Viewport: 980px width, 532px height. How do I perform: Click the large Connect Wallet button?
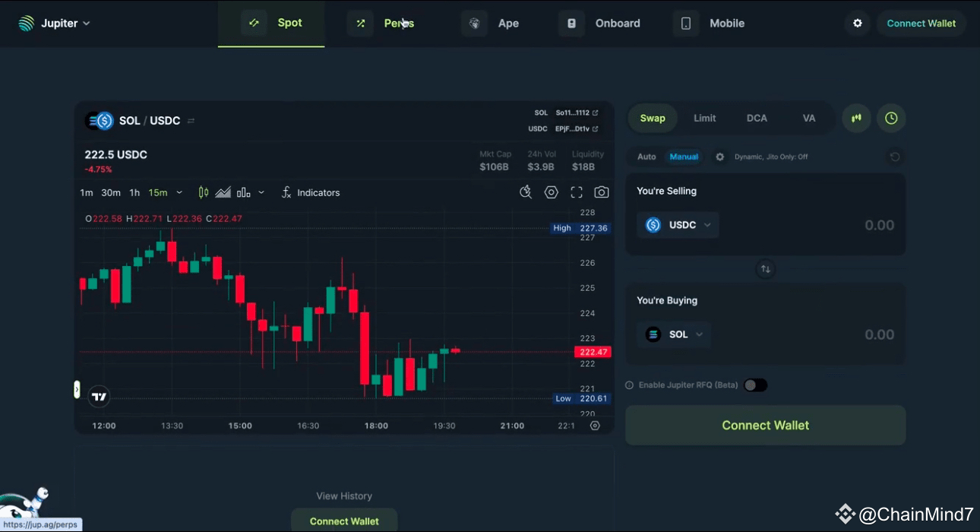pos(766,426)
